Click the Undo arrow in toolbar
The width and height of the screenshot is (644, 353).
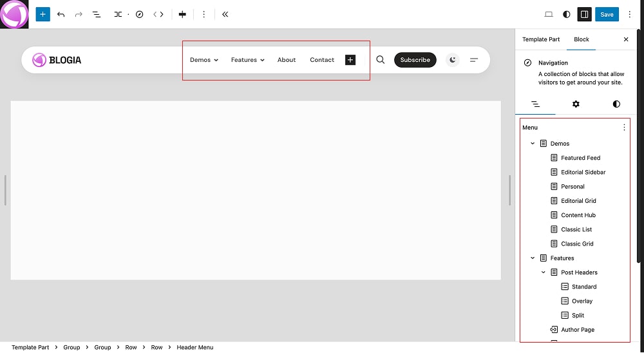(x=61, y=14)
